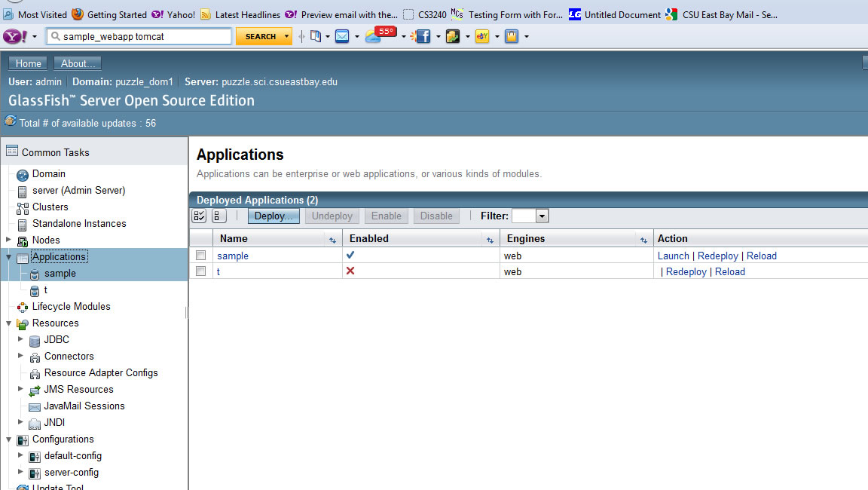868x490 pixels.
Task: Open Lifecycle Modules in the sidebar
Action: pyautogui.click(x=71, y=306)
